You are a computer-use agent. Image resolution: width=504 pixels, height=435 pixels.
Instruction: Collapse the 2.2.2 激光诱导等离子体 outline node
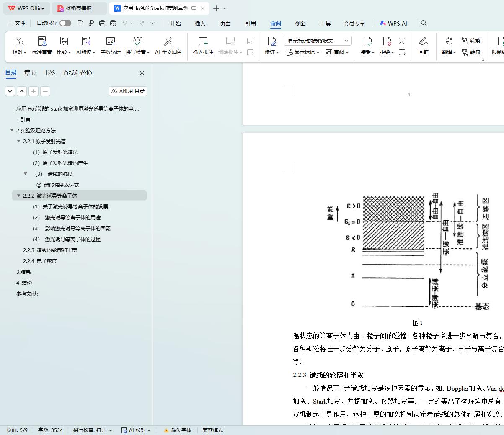(18, 196)
